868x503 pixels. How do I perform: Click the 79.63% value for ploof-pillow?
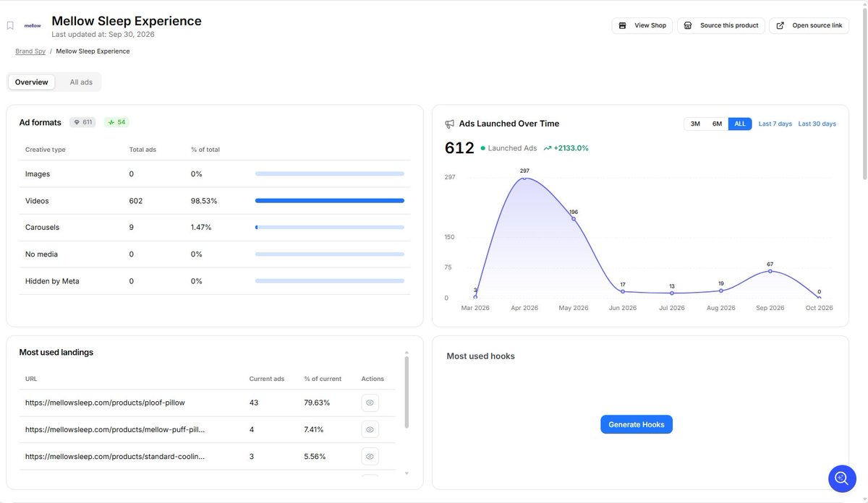coord(317,403)
